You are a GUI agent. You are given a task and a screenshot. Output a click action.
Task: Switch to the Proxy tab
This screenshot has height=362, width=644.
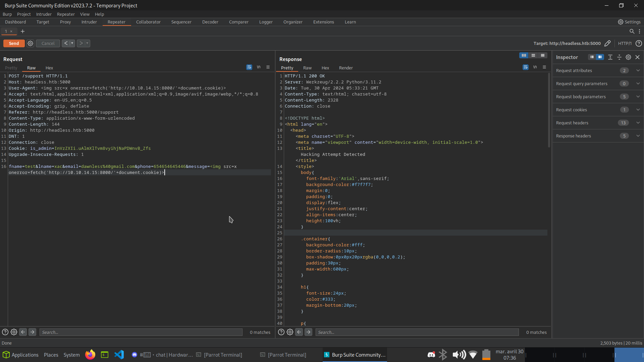point(65,22)
